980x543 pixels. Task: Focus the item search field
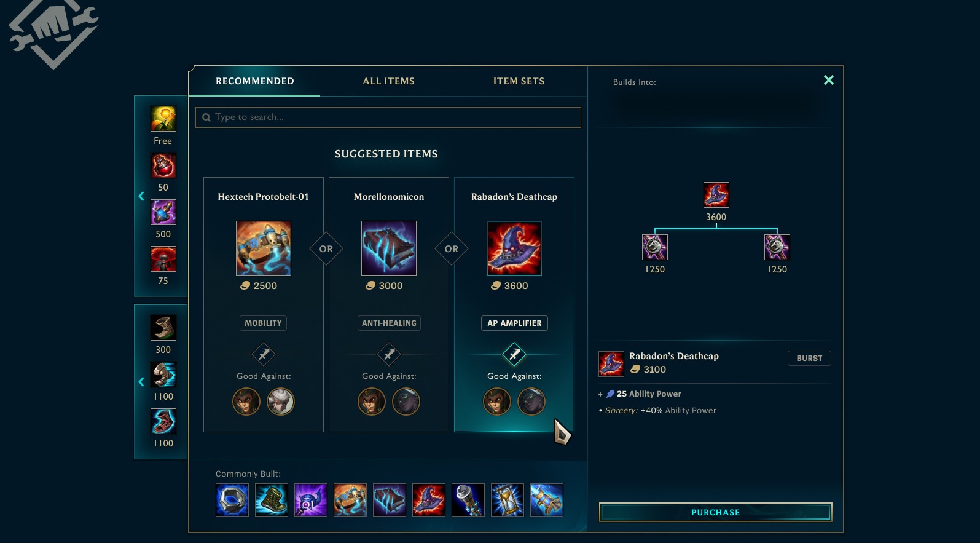pos(388,117)
